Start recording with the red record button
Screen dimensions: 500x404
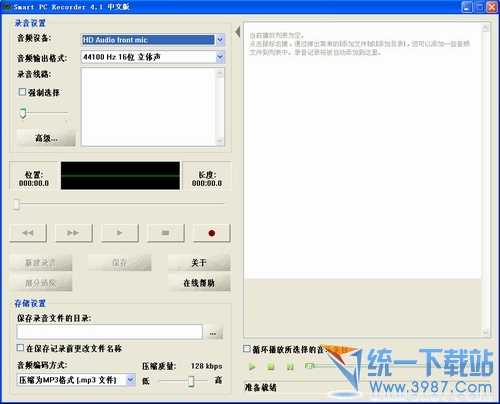click(211, 233)
